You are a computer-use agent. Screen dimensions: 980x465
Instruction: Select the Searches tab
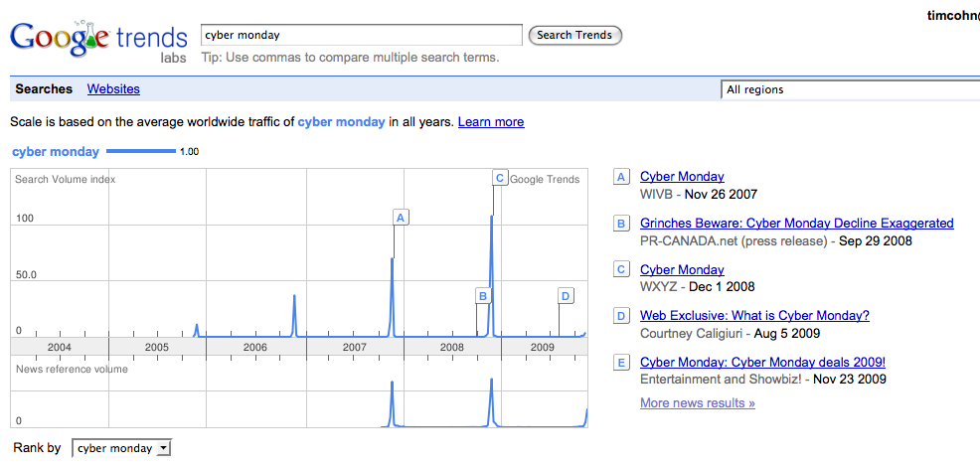[x=44, y=89]
